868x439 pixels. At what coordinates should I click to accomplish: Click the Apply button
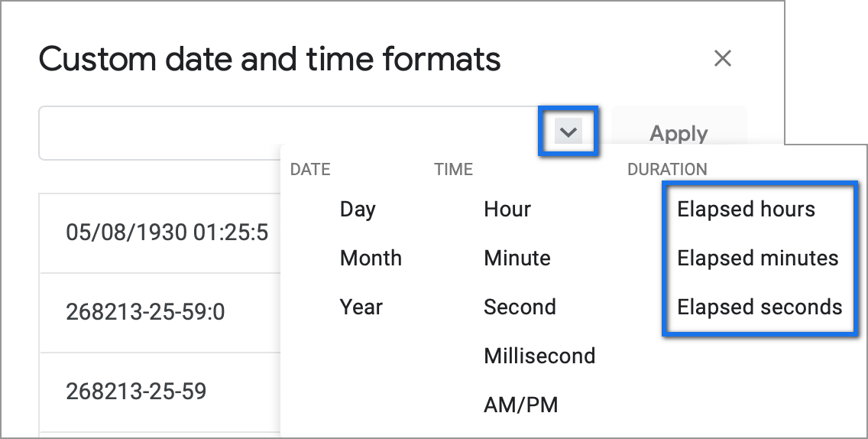point(679,133)
